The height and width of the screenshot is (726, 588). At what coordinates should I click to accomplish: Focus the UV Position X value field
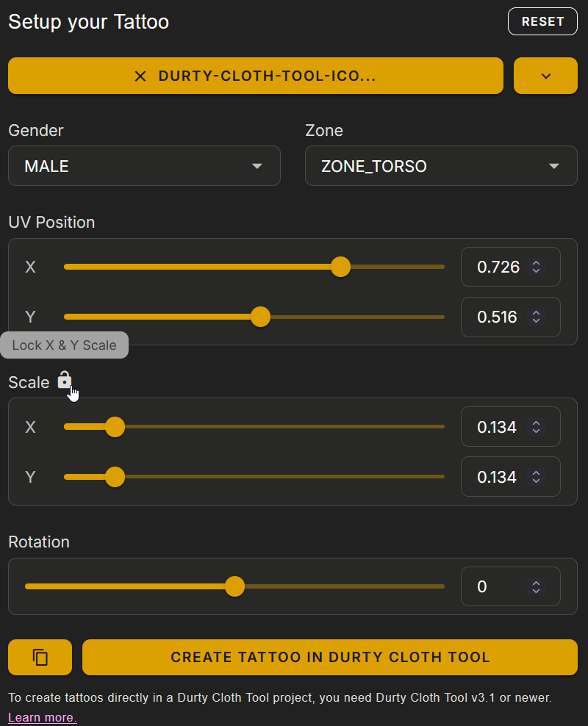498,267
